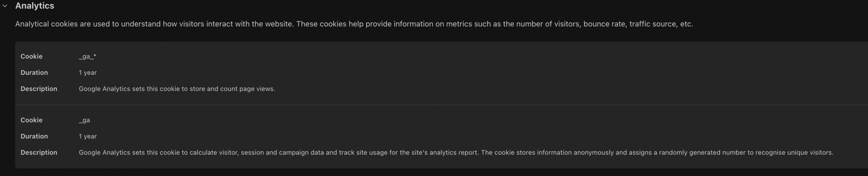This screenshot has width=868, height=176.
Task: Click the Description label in the bottom _ga entry
Action: (39, 153)
